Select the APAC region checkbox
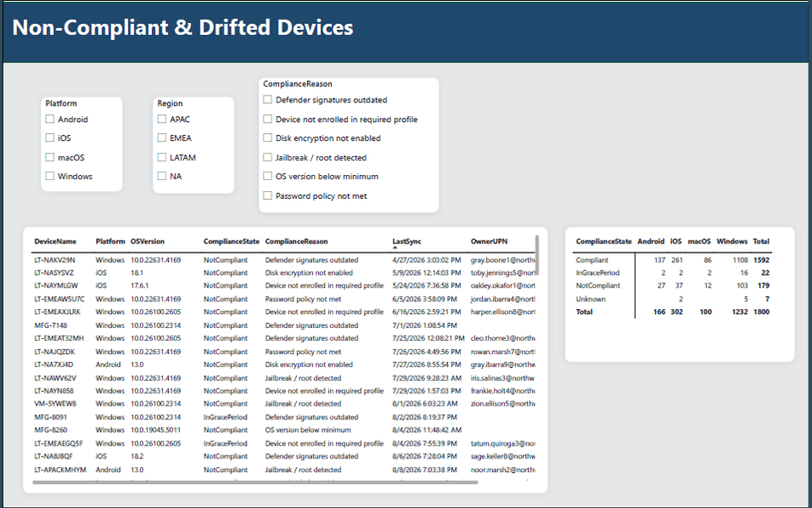 (161, 120)
